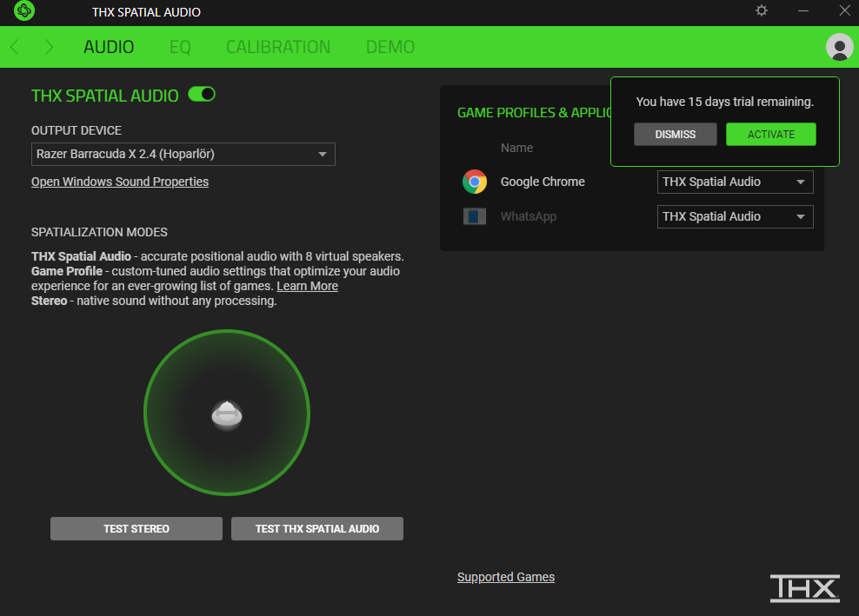Switch to the DEMO tab
The width and height of the screenshot is (859, 616).
[x=390, y=47]
